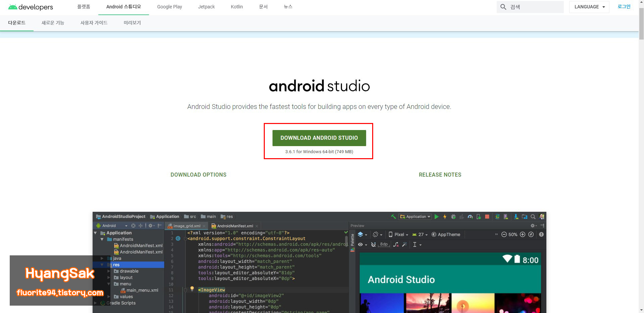Open the Google Play nav item

pos(169,7)
